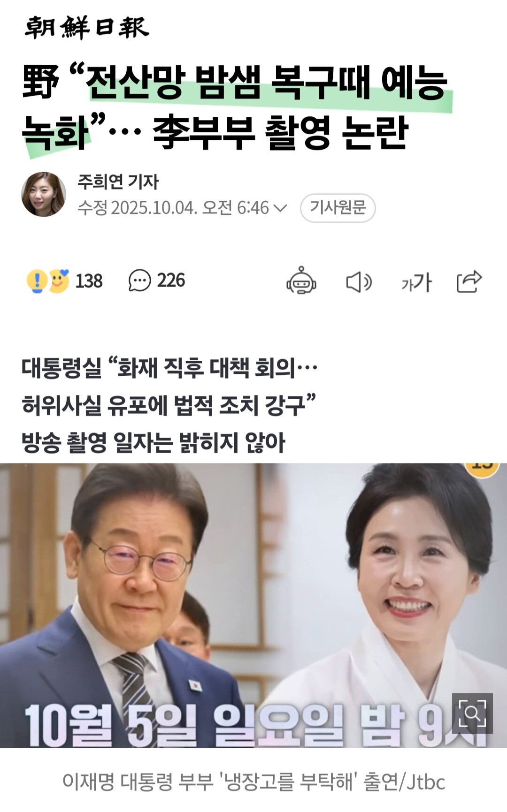The width and height of the screenshot is (507, 812).
Task: Click the reaction emoji faces
Action: click(x=47, y=281)
